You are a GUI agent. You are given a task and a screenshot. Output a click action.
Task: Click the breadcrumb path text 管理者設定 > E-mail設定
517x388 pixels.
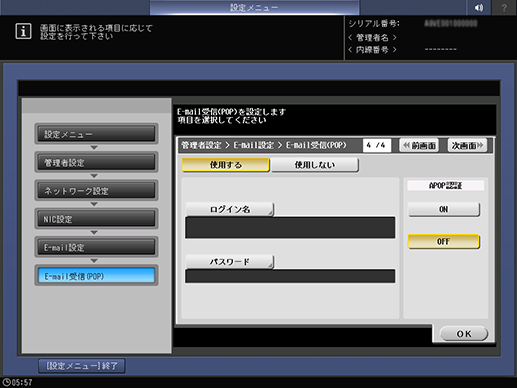click(228, 145)
